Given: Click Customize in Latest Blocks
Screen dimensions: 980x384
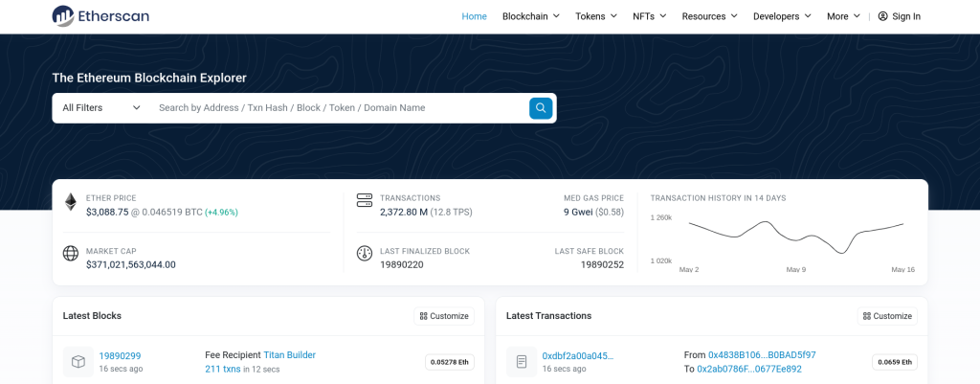Looking at the screenshot, I should [444, 316].
